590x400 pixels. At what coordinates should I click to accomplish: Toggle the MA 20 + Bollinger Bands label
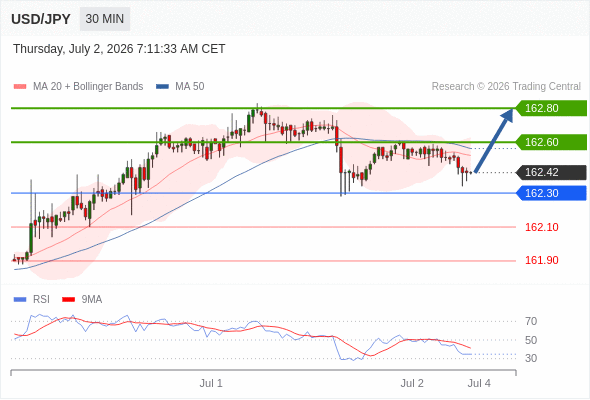coord(88,87)
